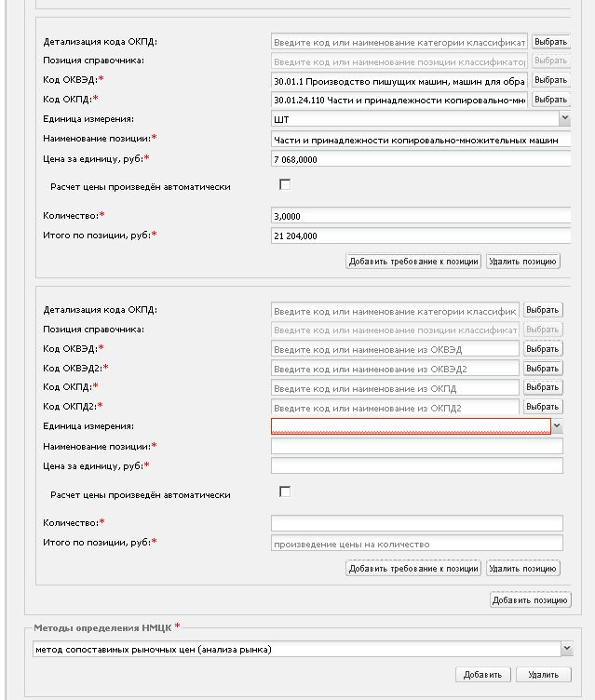595x700 pixels.
Task: Edit the price field showing 7 068,0000
Action: pos(421,159)
